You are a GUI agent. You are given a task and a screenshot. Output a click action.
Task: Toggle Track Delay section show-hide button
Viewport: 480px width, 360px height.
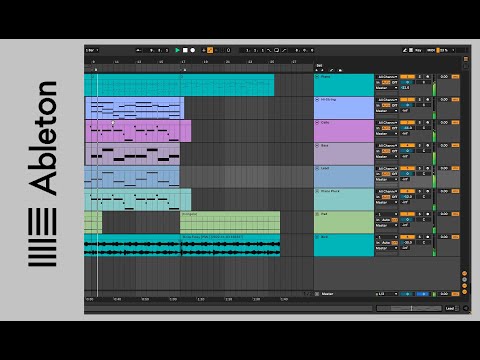click(x=465, y=292)
